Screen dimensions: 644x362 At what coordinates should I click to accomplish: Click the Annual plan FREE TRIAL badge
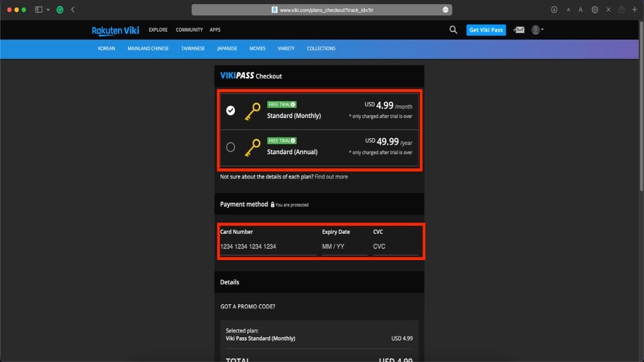(x=282, y=141)
